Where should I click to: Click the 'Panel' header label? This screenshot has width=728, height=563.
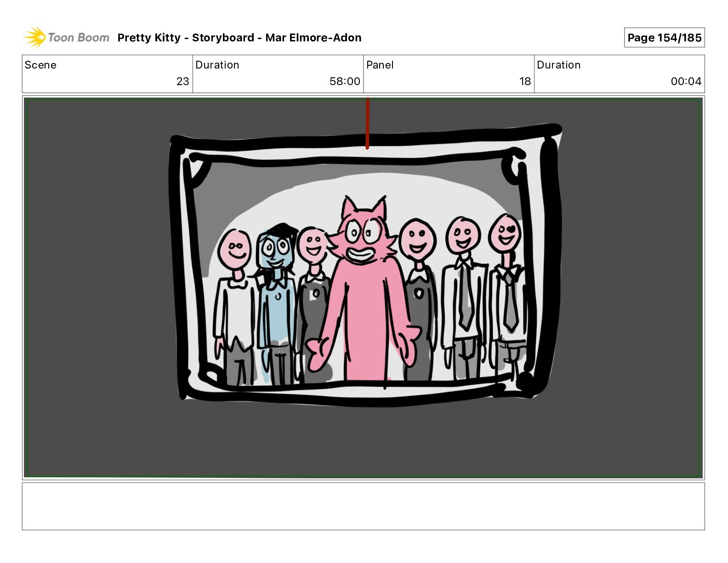click(x=380, y=65)
